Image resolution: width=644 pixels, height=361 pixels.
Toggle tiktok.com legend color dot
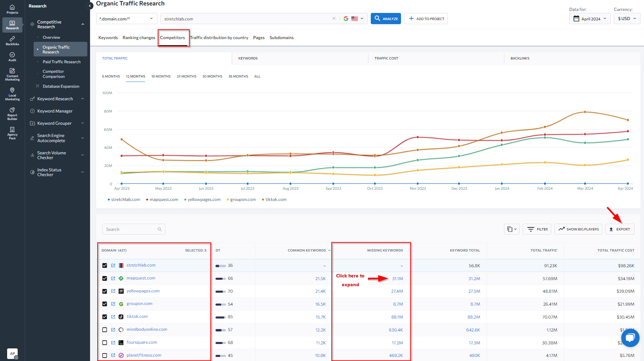tap(263, 200)
